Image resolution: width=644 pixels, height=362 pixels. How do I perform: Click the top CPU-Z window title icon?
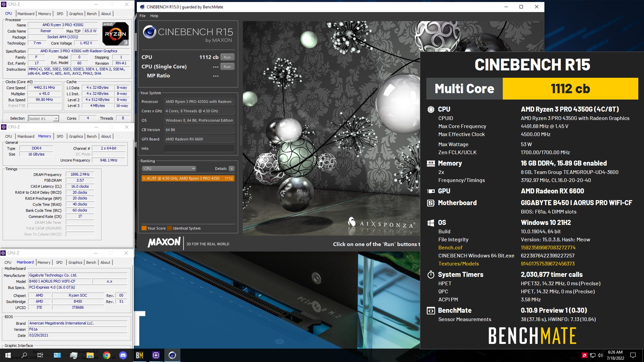click(x=4, y=4)
